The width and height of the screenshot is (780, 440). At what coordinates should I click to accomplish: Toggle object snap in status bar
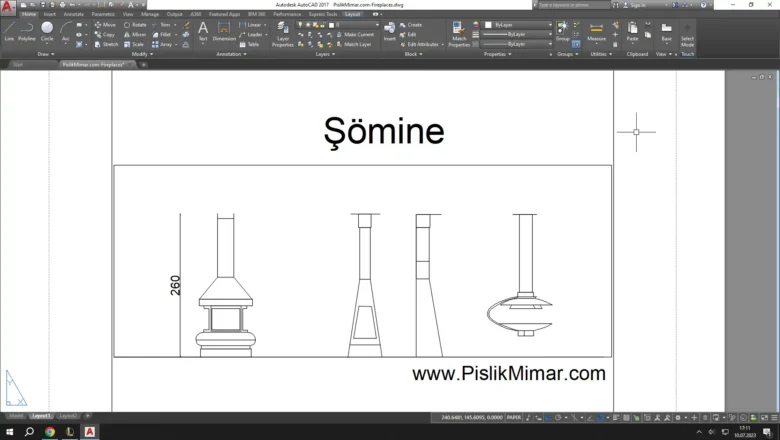click(600, 418)
